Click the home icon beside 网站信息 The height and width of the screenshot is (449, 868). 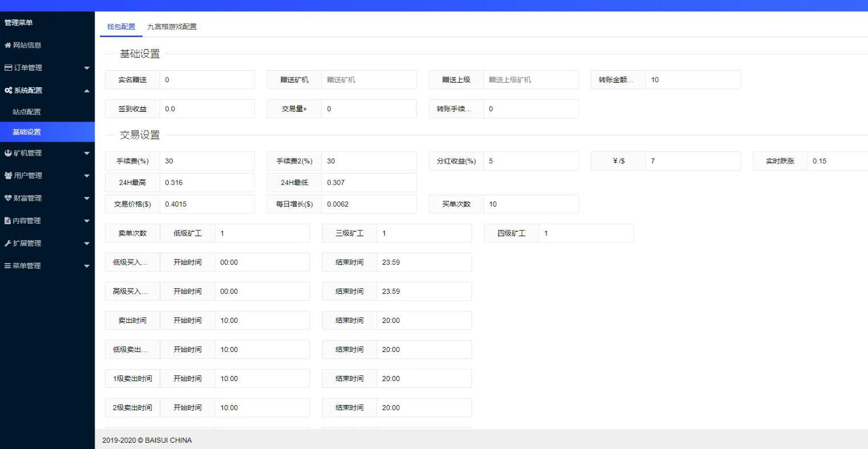pyautogui.click(x=7, y=45)
